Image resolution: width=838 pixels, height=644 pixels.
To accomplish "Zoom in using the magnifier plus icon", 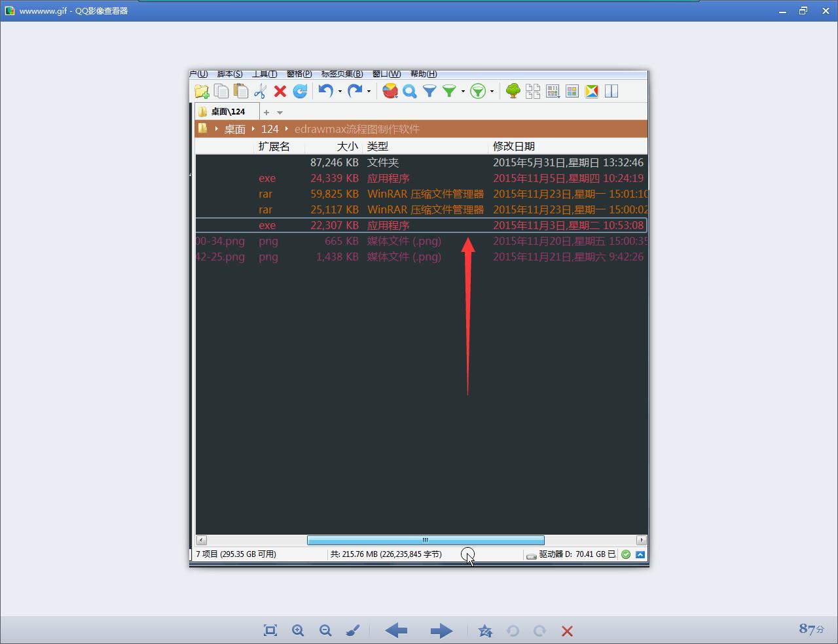I will [298, 630].
